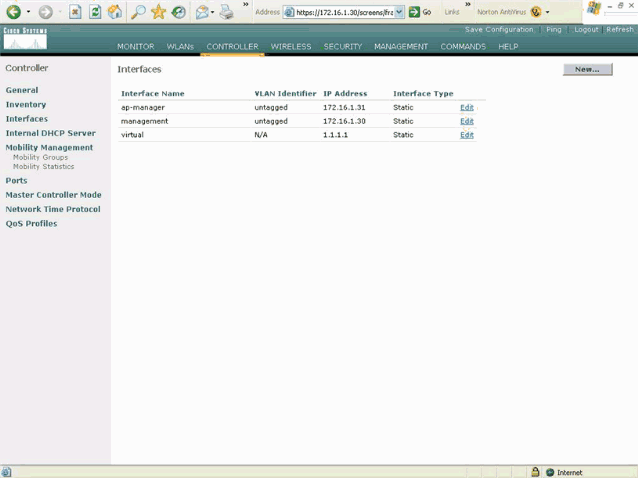This screenshot has height=478, width=638.
Task: Open the MONITOR menu tab
Action: point(135,46)
